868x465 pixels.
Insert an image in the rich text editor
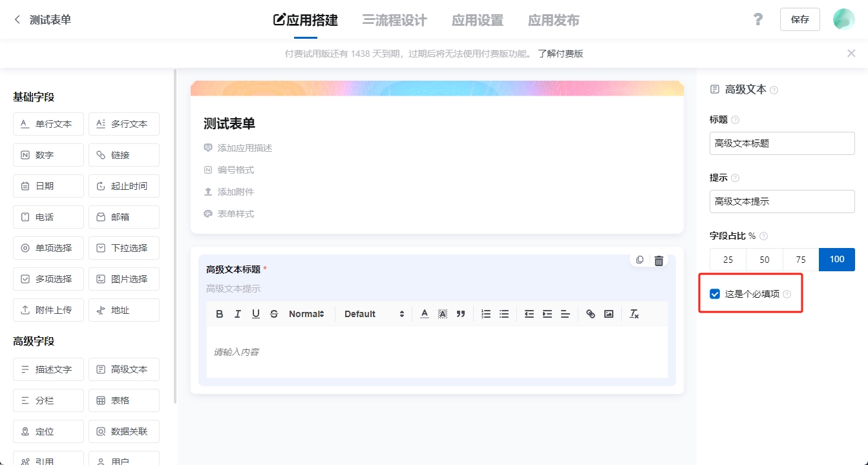(608, 314)
